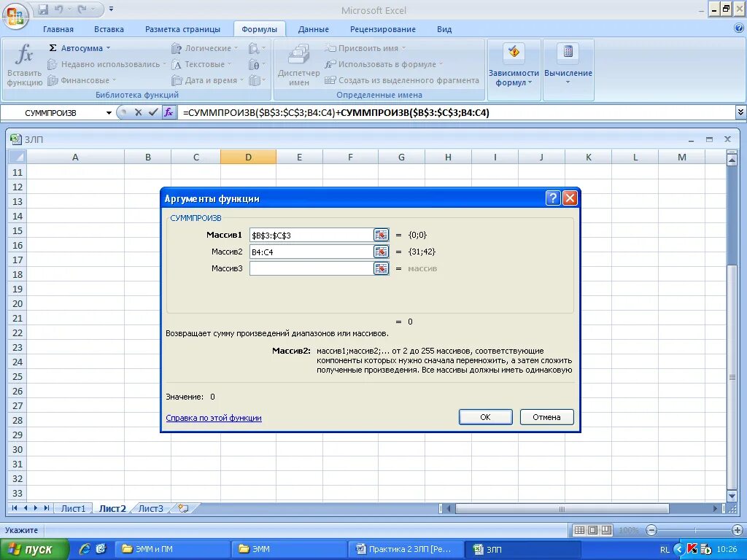Switch to Normal view icon
This screenshot has height=560, width=747.
[579, 530]
